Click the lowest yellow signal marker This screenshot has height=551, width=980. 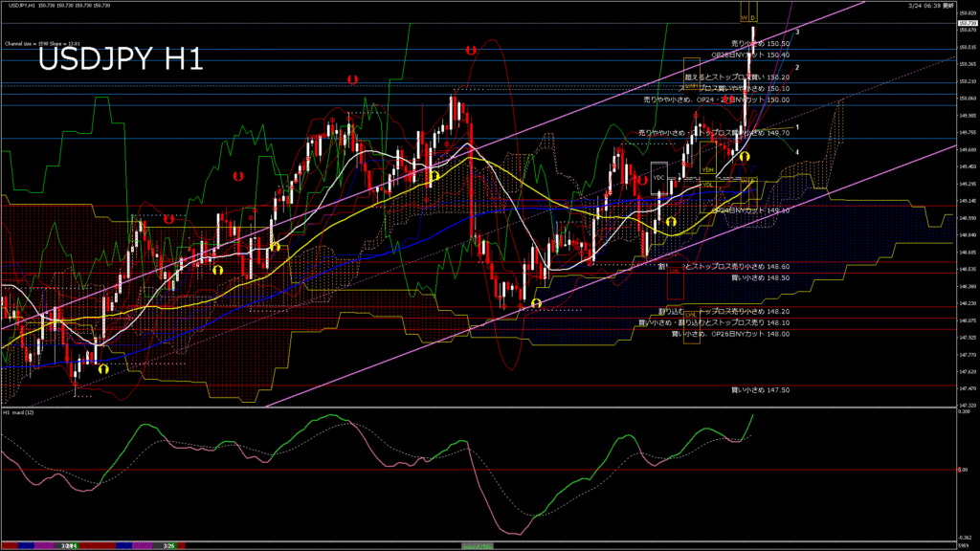(x=103, y=369)
